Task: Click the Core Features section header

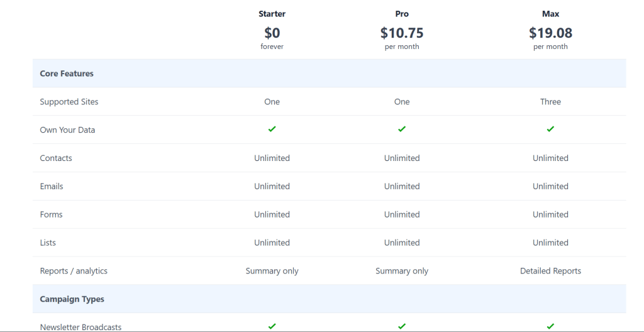Action: (67, 74)
